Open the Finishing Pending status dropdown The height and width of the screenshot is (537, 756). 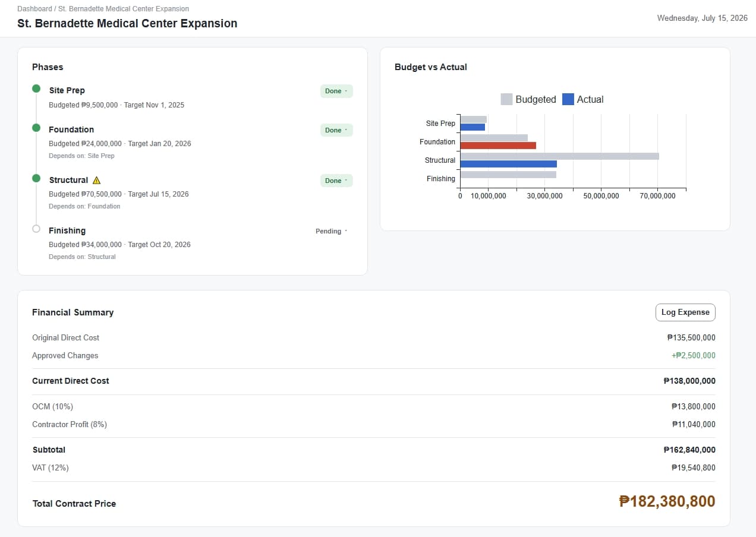[332, 231]
